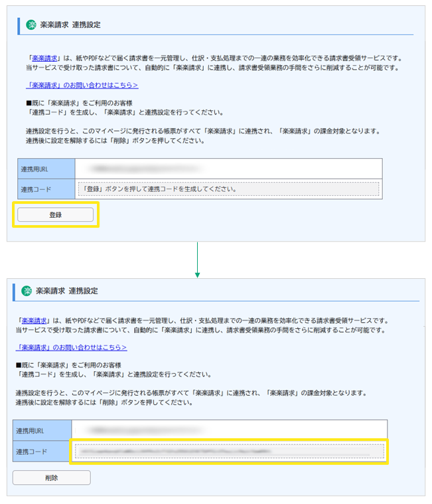Open 楽楽請求 link in lower panel description
This screenshot has width=432, height=504.
[34, 321]
